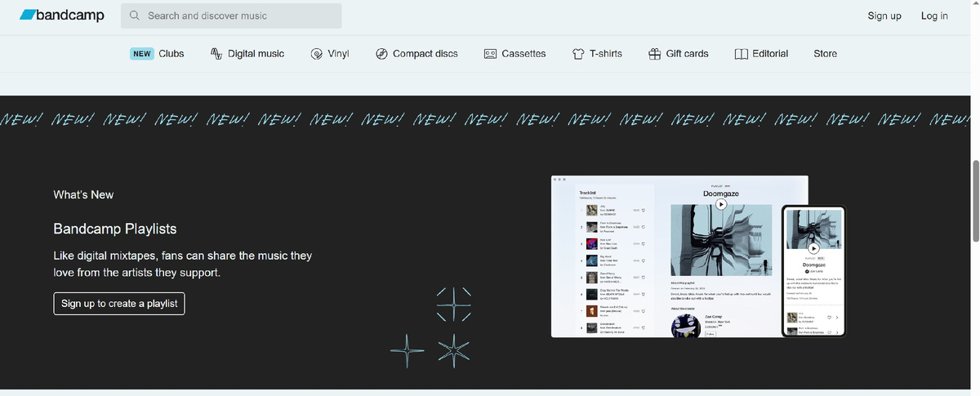Viewport: 980px width, 396px height.
Task: Open the T-shirts category
Action: tap(606, 54)
